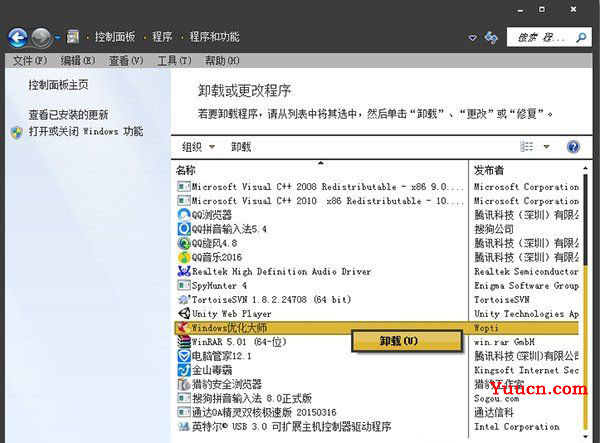Select the SpyHunter 4 icon

(x=184, y=285)
